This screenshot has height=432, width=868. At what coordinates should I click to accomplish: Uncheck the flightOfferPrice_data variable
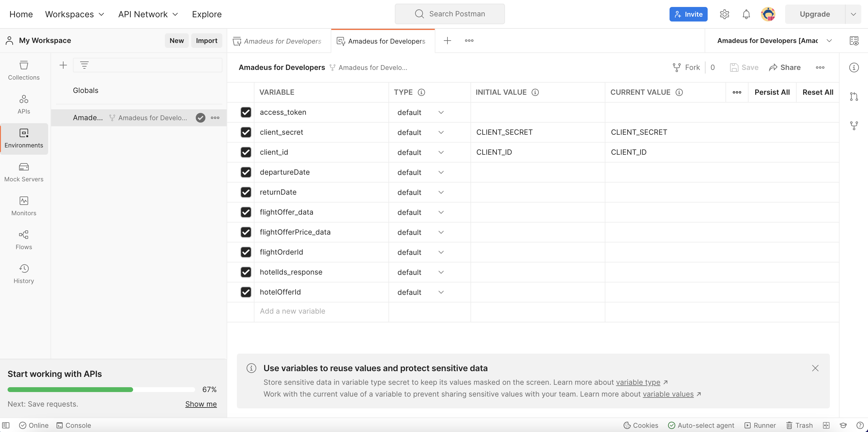[246, 232]
